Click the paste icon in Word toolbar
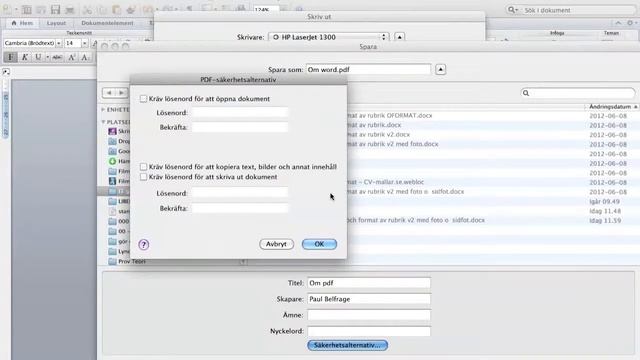 pyautogui.click(x=117, y=9)
